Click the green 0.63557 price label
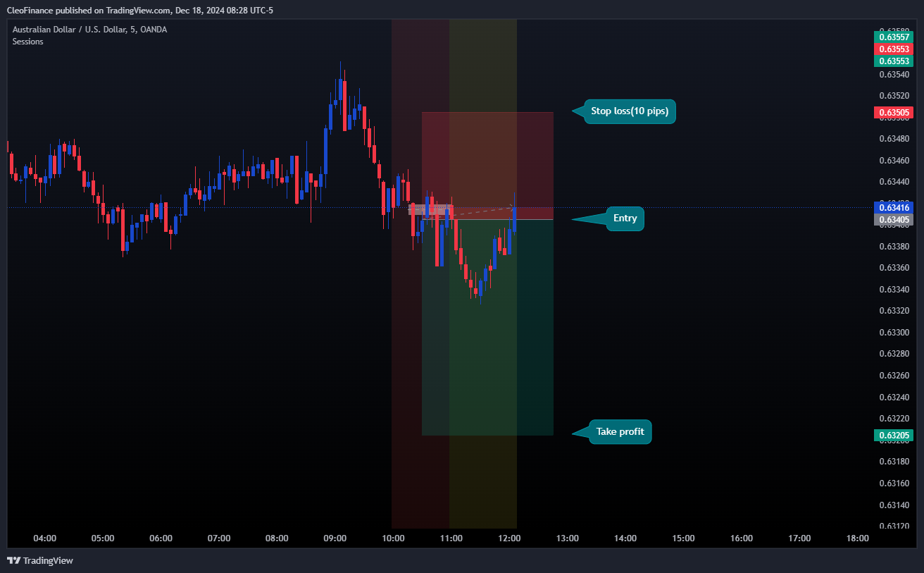 point(893,37)
